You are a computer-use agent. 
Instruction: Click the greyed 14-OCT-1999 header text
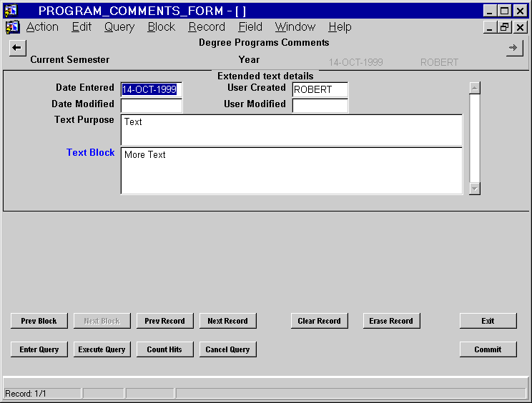(356, 62)
